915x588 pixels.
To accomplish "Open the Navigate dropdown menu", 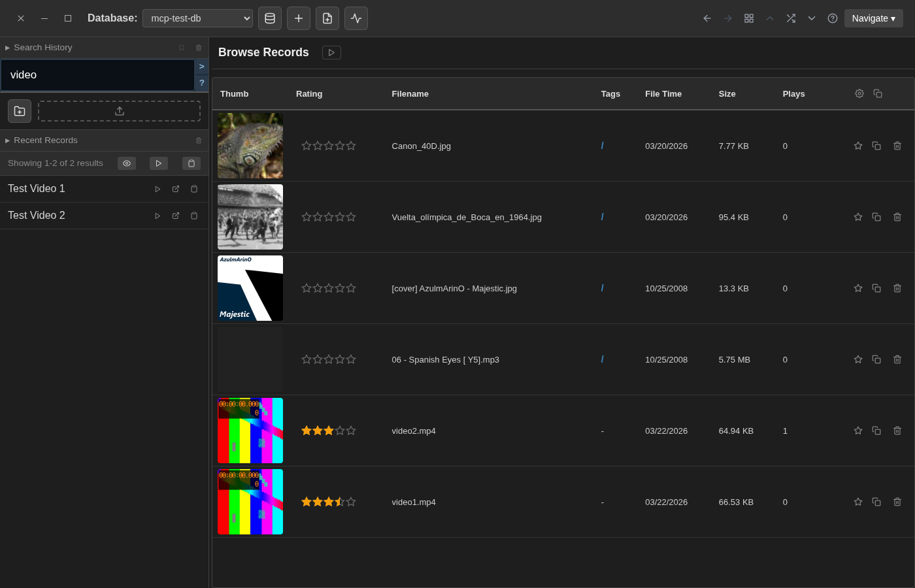I will [873, 18].
